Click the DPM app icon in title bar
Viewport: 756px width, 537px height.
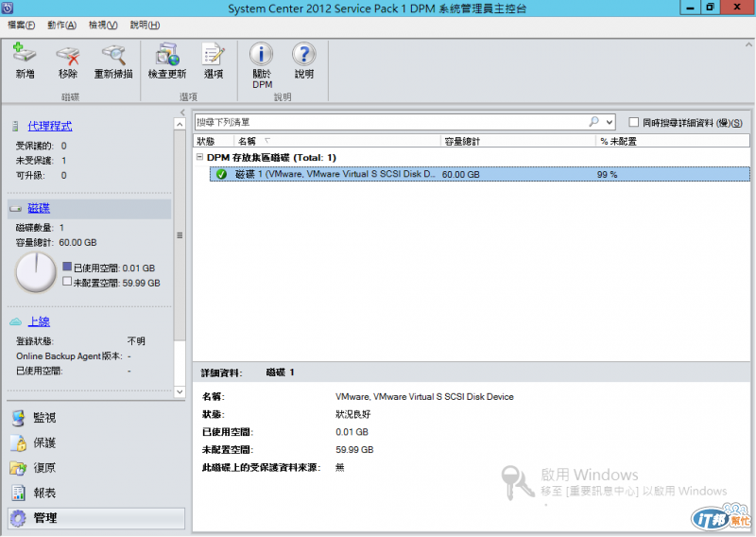pyautogui.click(x=8, y=8)
